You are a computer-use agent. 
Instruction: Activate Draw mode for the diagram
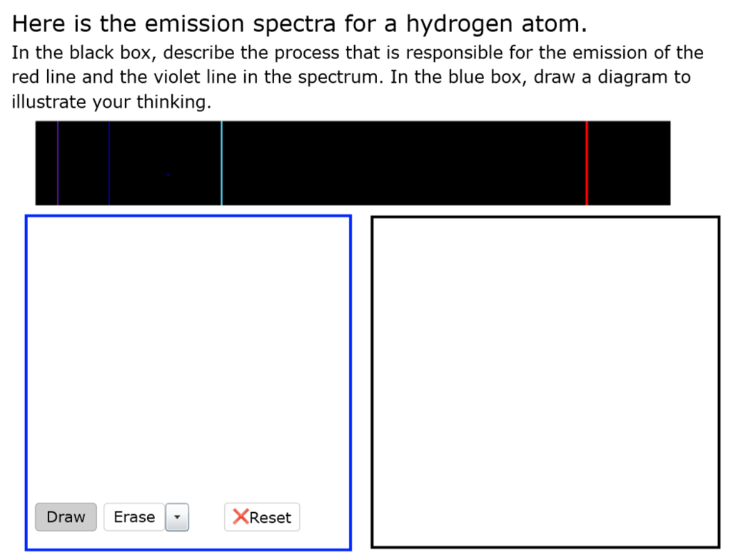66,516
